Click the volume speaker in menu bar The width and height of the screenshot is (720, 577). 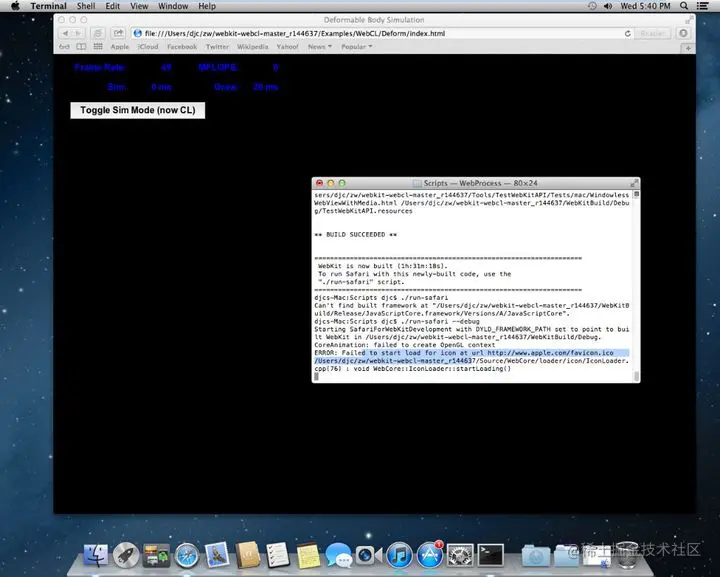[x=608, y=6]
